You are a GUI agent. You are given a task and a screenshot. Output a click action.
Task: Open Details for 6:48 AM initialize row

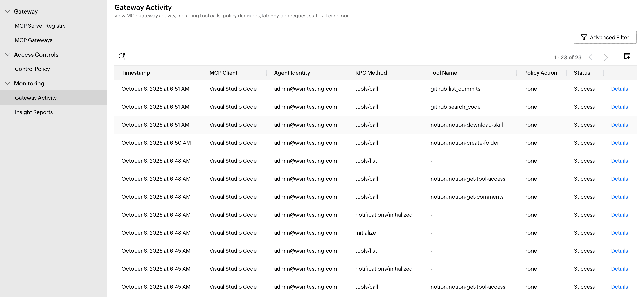pos(619,233)
